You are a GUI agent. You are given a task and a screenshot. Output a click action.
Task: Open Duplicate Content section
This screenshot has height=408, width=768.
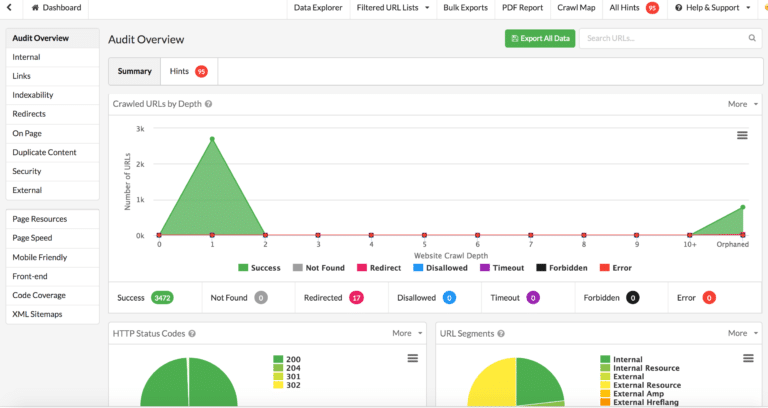[x=52, y=152]
